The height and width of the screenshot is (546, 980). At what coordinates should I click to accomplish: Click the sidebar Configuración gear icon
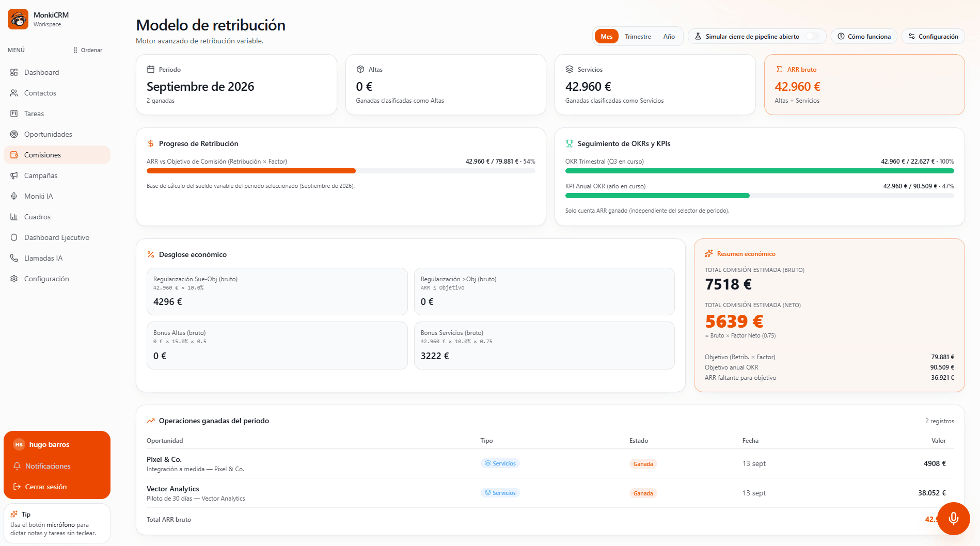click(14, 279)
